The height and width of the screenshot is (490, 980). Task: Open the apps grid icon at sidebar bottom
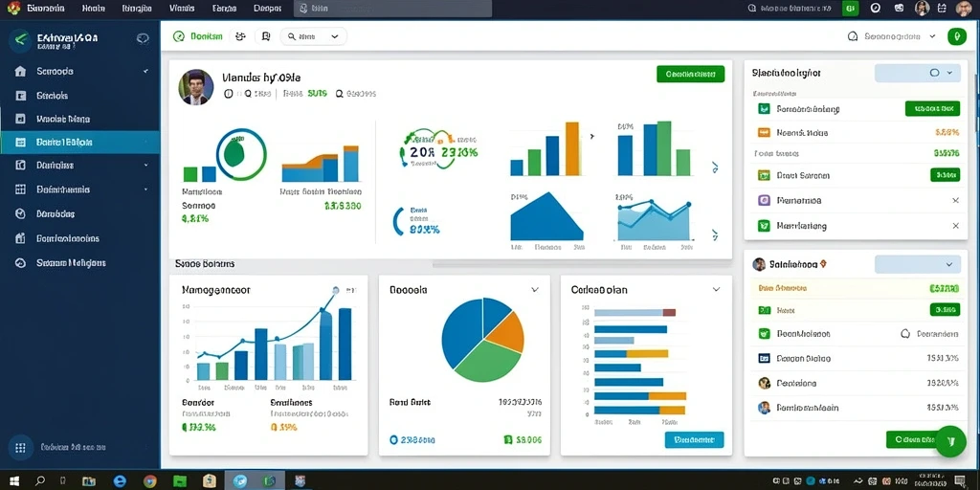(x=20, y=448)
